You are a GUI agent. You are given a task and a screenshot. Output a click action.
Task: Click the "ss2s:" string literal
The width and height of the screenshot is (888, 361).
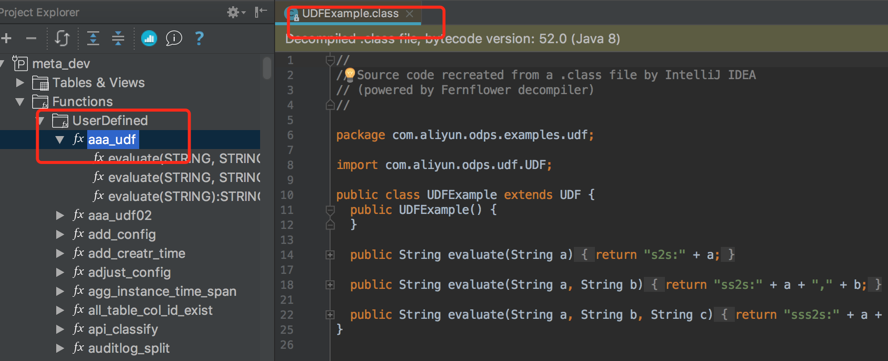[x=738, y=284]
